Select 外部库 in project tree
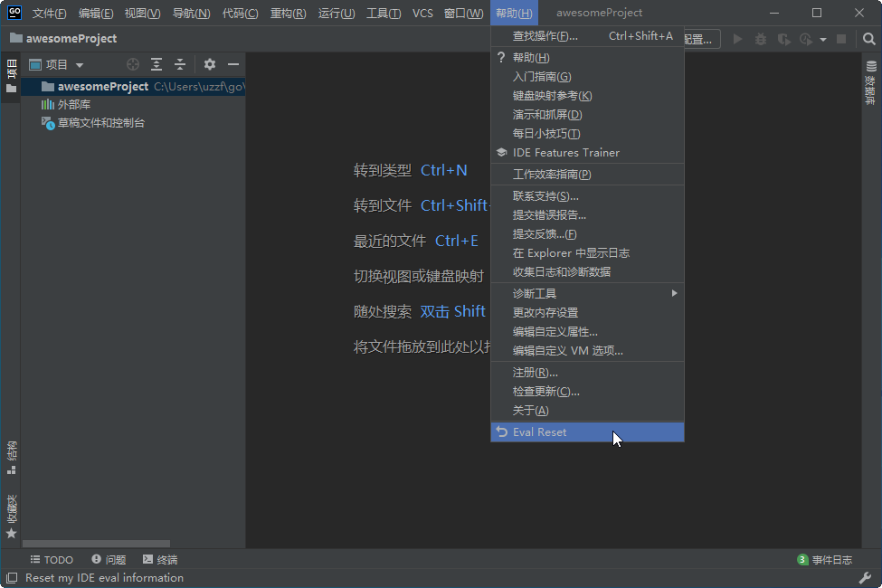882x588 pixels. pyautogui.click(x=66, y=105)
